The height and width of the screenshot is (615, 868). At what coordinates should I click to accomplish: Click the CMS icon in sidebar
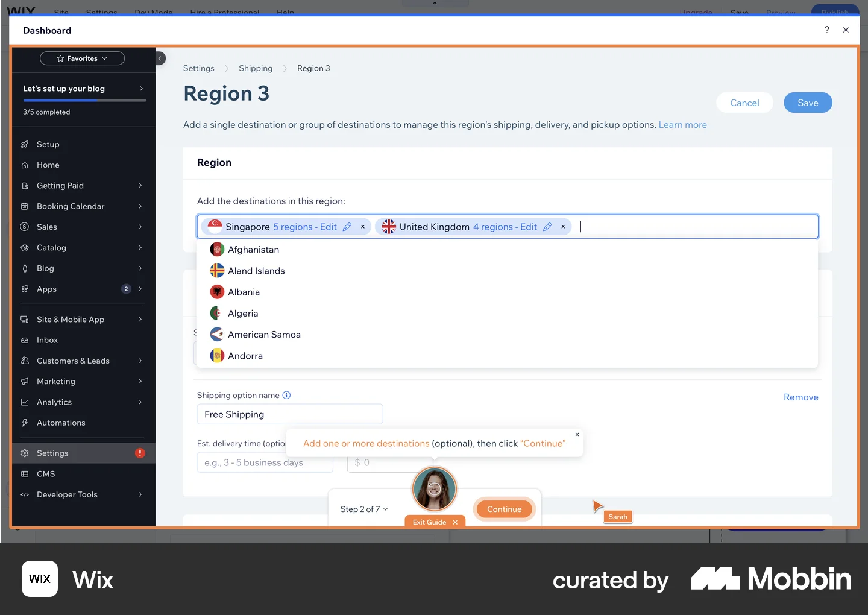coord(25,474)
